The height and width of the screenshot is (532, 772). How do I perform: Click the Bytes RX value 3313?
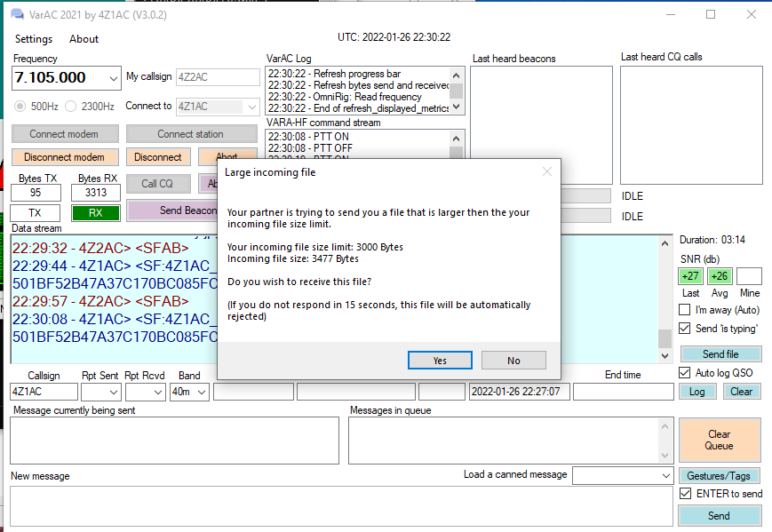tap(96, 193)
